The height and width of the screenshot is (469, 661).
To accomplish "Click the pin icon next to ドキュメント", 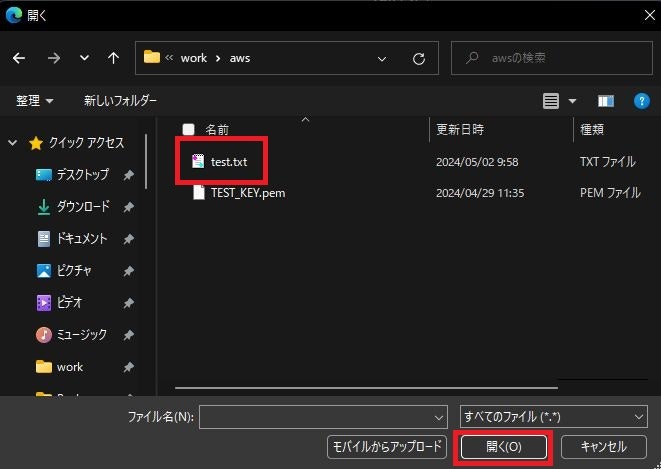I will [129, 239].
